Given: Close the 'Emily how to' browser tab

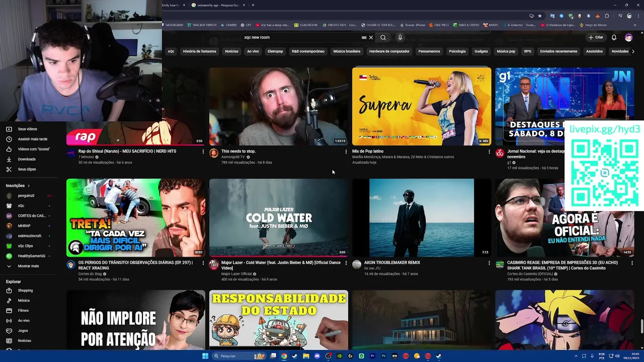Looking at the screenshot, I should point(184,5).
